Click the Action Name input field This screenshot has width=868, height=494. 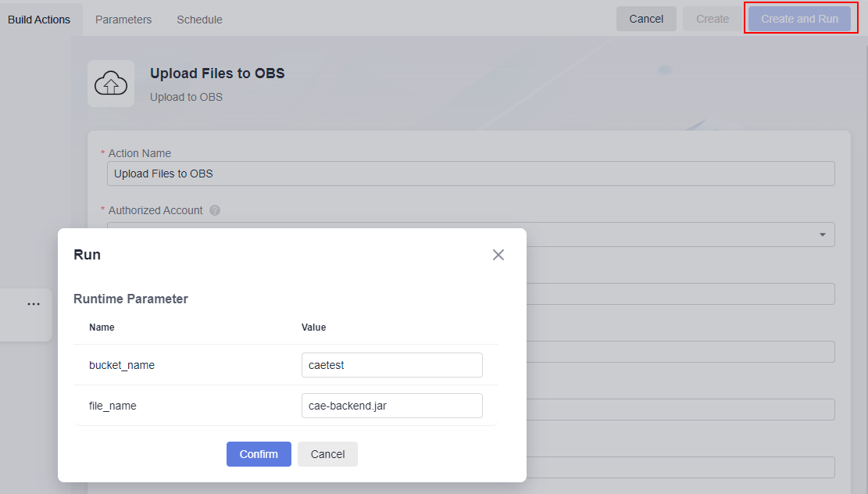(x=470, y=174)
